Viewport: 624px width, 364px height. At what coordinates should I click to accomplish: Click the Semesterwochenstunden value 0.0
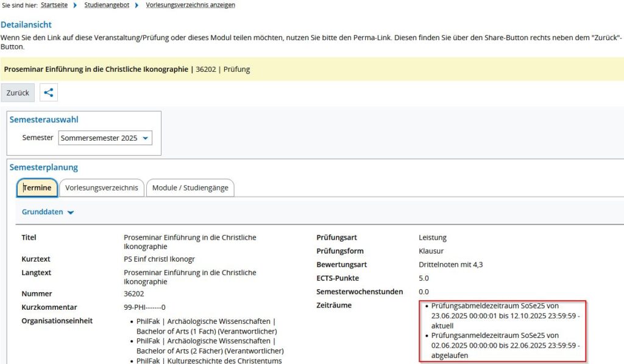pos(424,292)
